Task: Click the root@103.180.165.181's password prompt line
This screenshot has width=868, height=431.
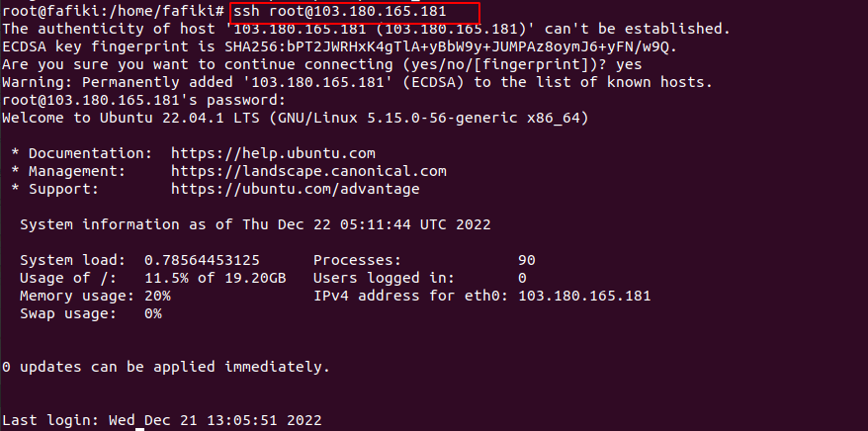Action: point(144,101)
